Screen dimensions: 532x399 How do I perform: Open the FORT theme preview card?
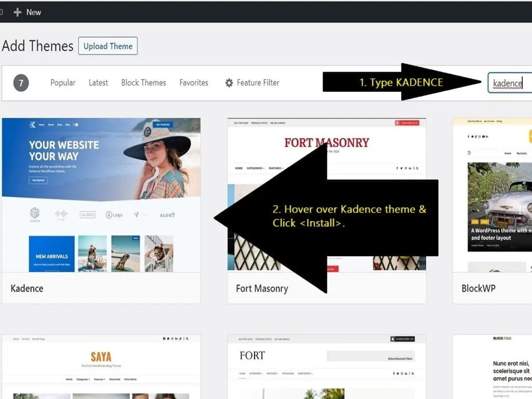(x=327, y=367)
